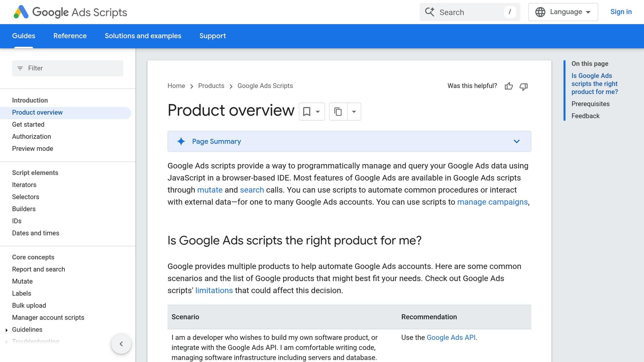Screen dimensions: 644x362
Task: Follow the mutate link in paragraph
Action: [x=210, y=190]
